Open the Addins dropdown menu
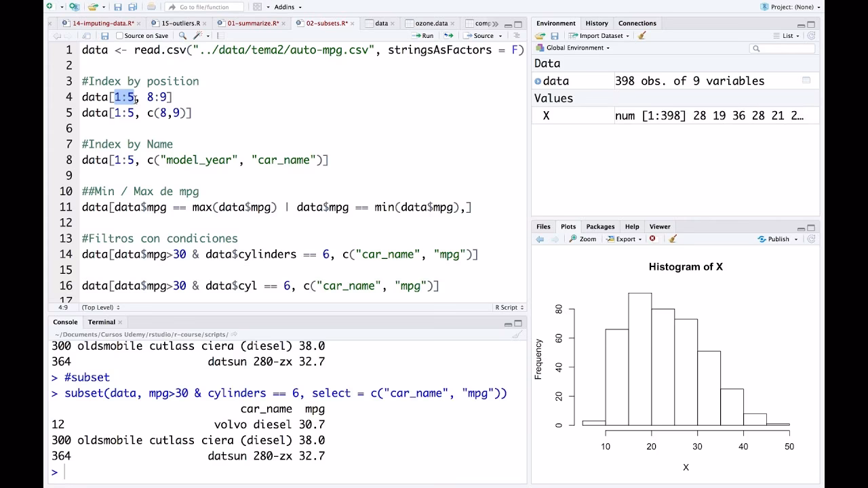Screen dimensions: 868x488 click(288, 7)
